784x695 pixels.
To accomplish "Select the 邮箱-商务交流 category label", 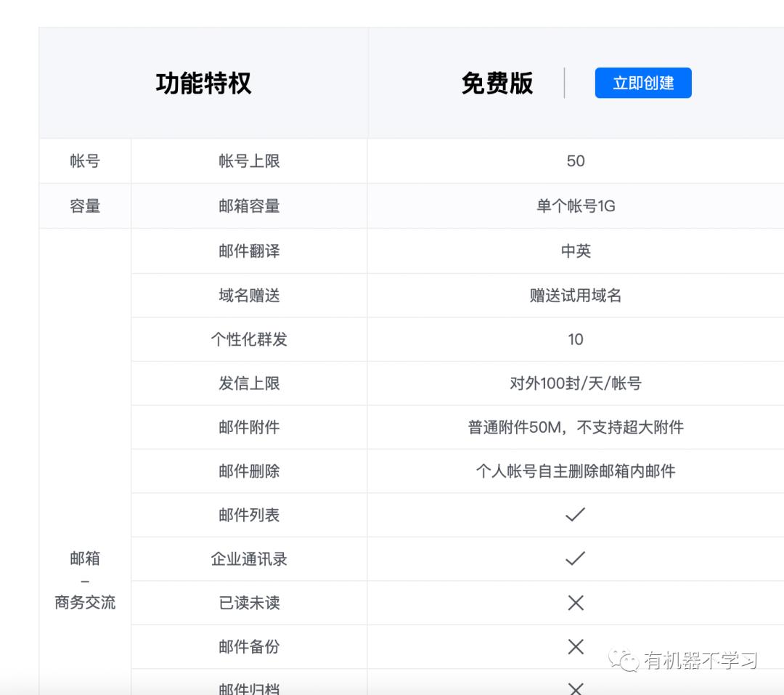I will pyautogui.click(x=84, y=582).
